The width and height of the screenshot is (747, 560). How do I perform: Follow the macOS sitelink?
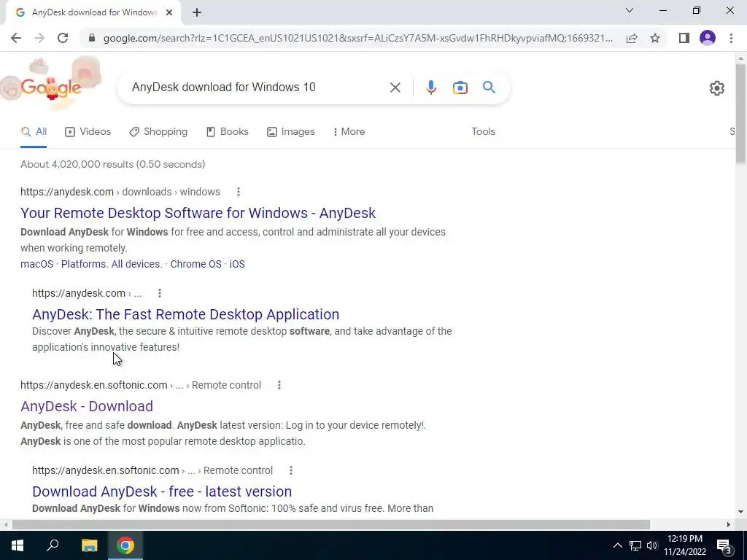(36, 264)
